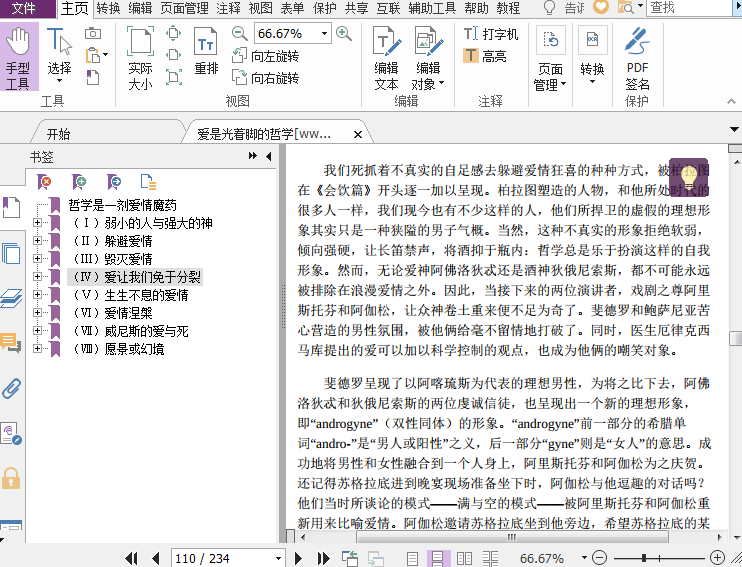Viewport: 742px width, 567px height.
Task: Open the 注释 (Comment) ribbon tab
Action: 228,8
